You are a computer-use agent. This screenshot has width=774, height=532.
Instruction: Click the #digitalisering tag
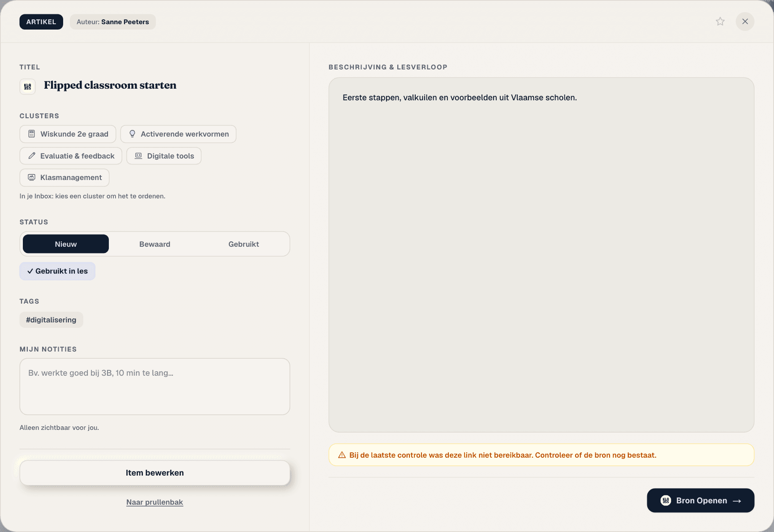click(x=51, y=320)
